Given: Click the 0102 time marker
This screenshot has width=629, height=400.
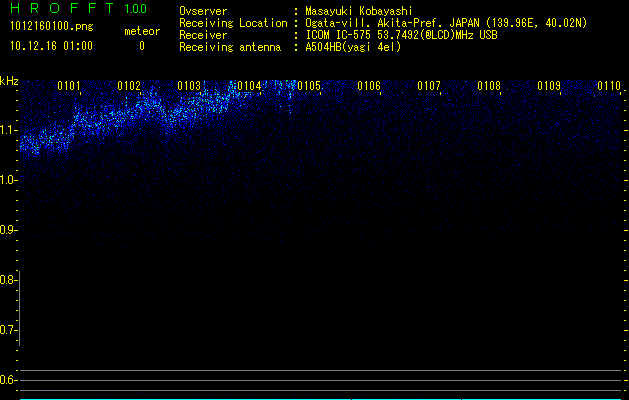Looking at the screenshot, I should (x=129, y=86).
